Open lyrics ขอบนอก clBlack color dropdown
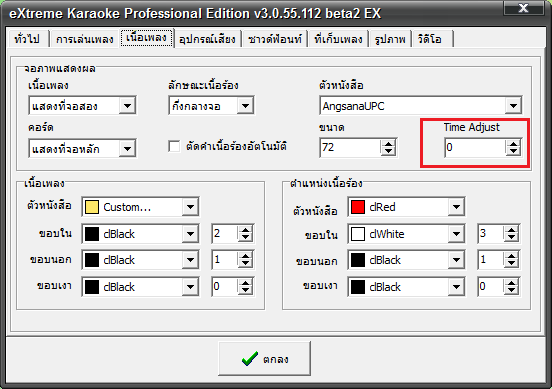552x389 pixels. (x=190, y=260)
